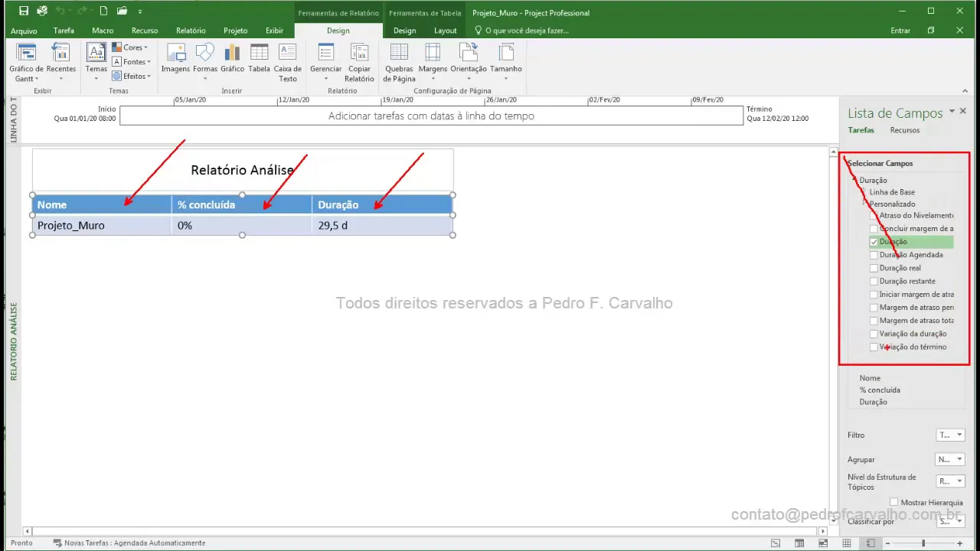Image resolution: width=980 pixels, height=551 pixels.
Task: Check the Atraso do Nivelamento field
Action: (874, 216)
